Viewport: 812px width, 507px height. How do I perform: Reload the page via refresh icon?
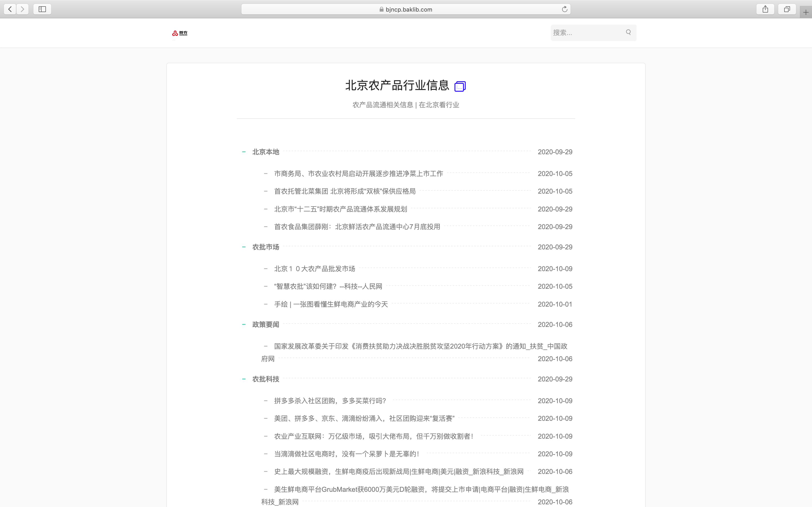(564, 9)
